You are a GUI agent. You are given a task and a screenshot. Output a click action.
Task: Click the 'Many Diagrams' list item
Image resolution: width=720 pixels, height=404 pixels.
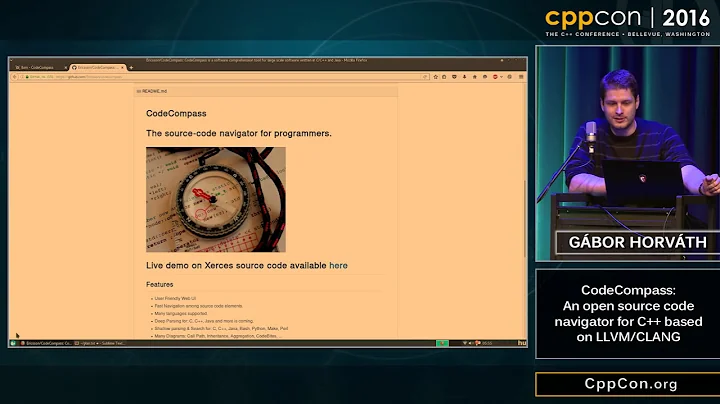tap(218, 336)
